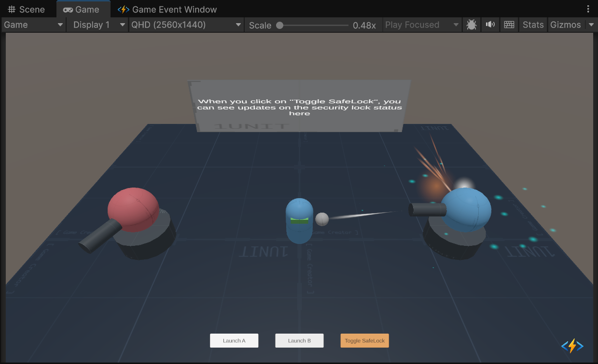Click the hash icon on the Scene tab

12,9
